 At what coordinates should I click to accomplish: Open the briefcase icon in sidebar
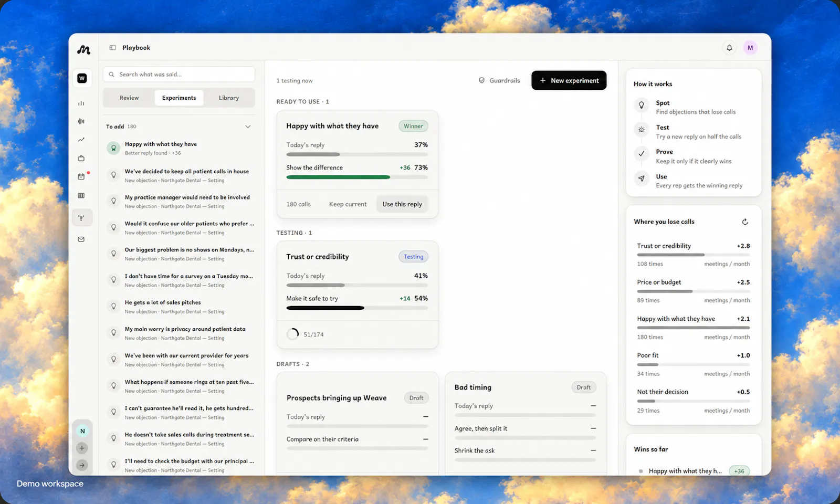coord(81,158)
